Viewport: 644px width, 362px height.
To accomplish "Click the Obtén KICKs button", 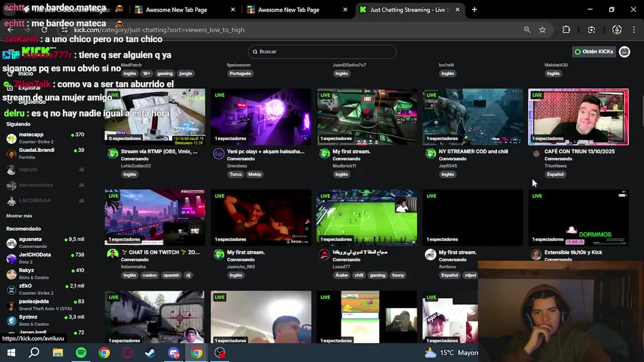I will tap(594, 52).
